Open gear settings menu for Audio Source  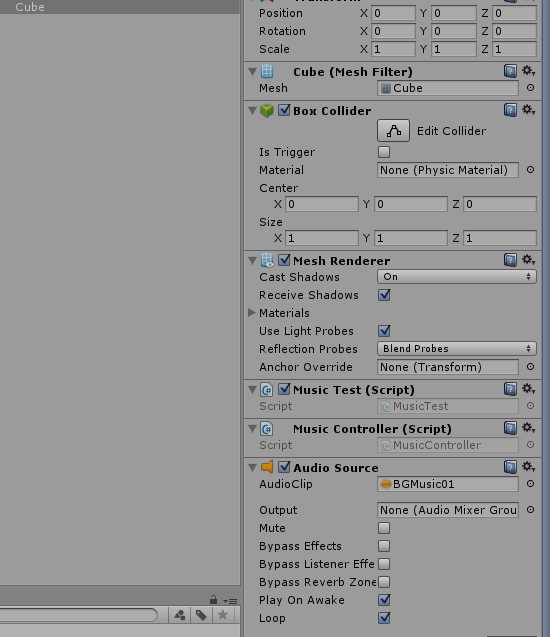528,467
